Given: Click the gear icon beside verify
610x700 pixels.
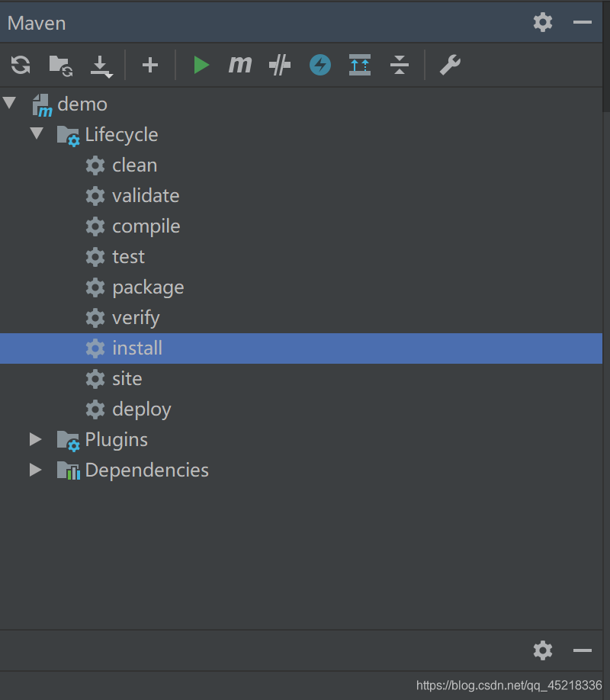Looking at the screenshot, I should click(95, 318).
